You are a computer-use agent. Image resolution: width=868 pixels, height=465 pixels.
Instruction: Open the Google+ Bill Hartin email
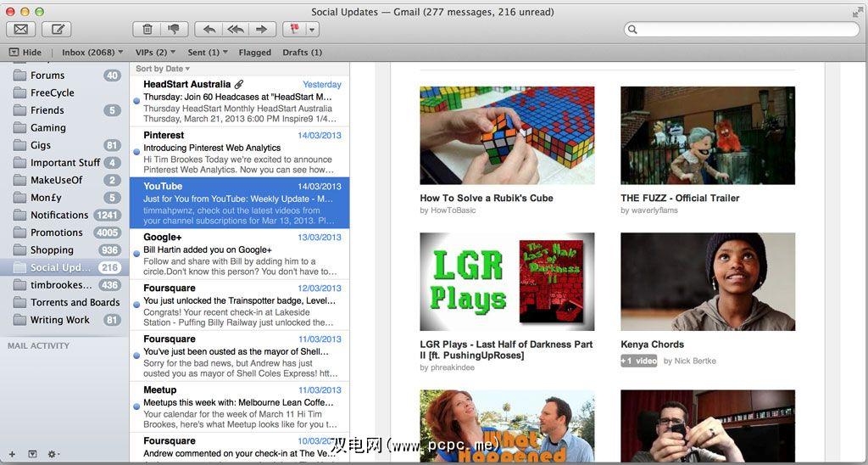point(240,254)
